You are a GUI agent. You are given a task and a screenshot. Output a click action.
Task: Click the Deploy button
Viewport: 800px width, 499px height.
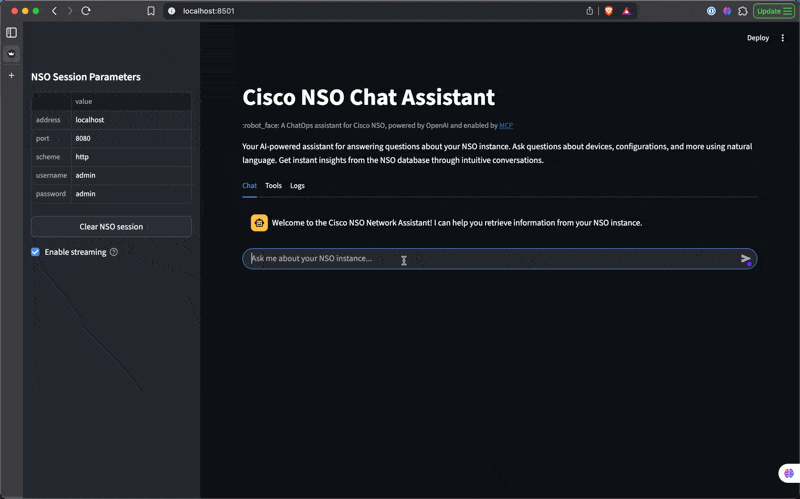(x=758, y=38)
